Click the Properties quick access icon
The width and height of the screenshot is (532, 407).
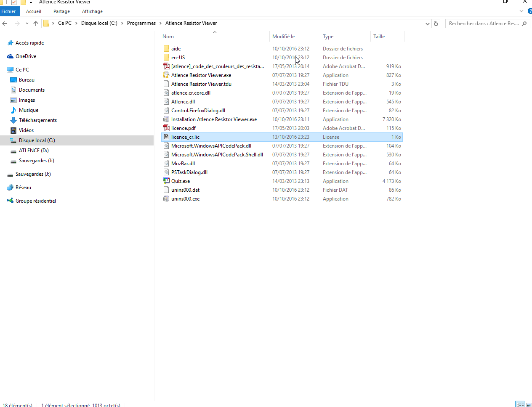14,2
